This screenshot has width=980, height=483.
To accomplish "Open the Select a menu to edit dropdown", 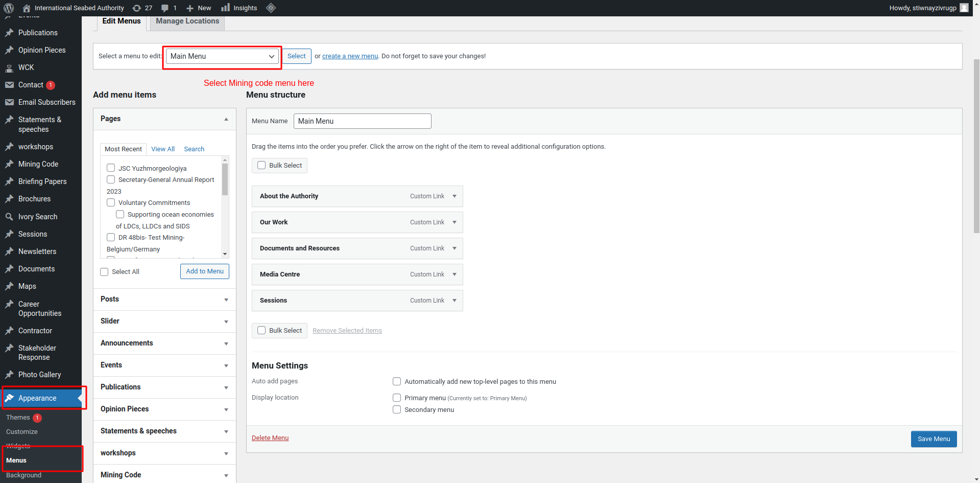I will [x=222, y=56].
